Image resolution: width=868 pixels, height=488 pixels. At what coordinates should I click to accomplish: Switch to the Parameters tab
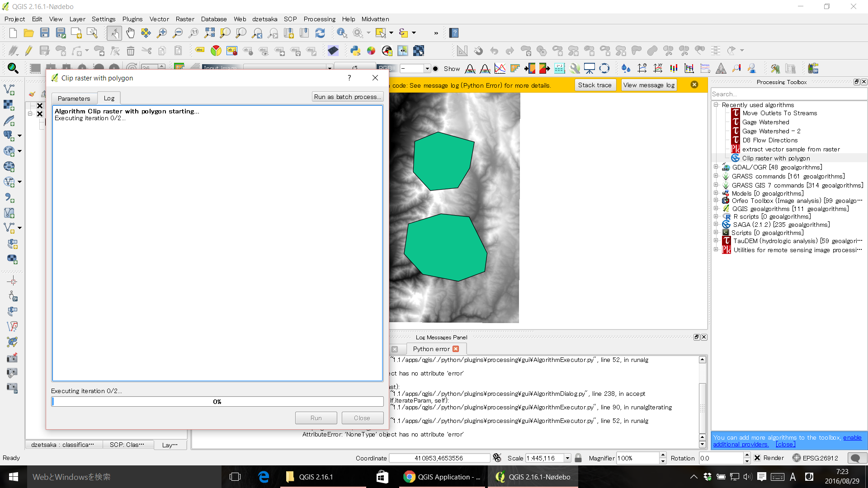(x=74, y=98)
